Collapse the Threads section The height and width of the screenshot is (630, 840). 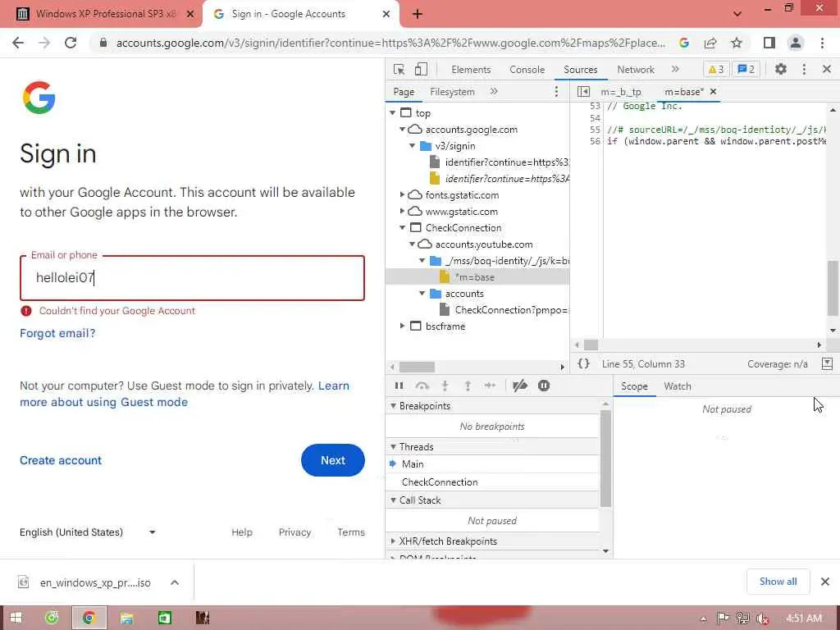point(393,447)
